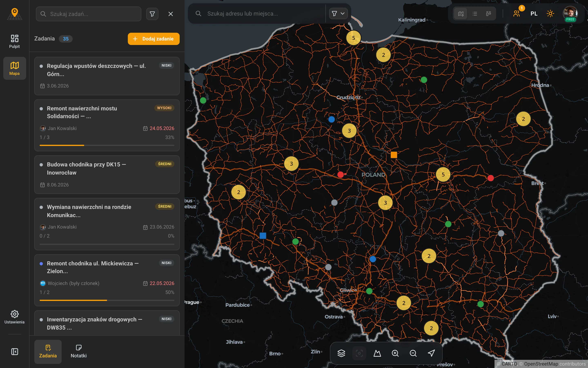This screenshot has height=368, width=588.
Task: Open CARTO attribution link
Action: pos(509,364)
